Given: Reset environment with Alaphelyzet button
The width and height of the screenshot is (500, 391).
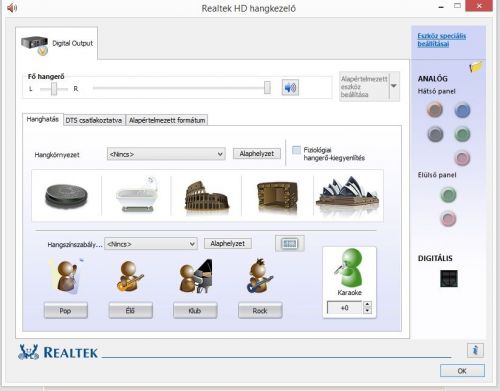Looking at the screenshot, I should (x=257, y=154).
